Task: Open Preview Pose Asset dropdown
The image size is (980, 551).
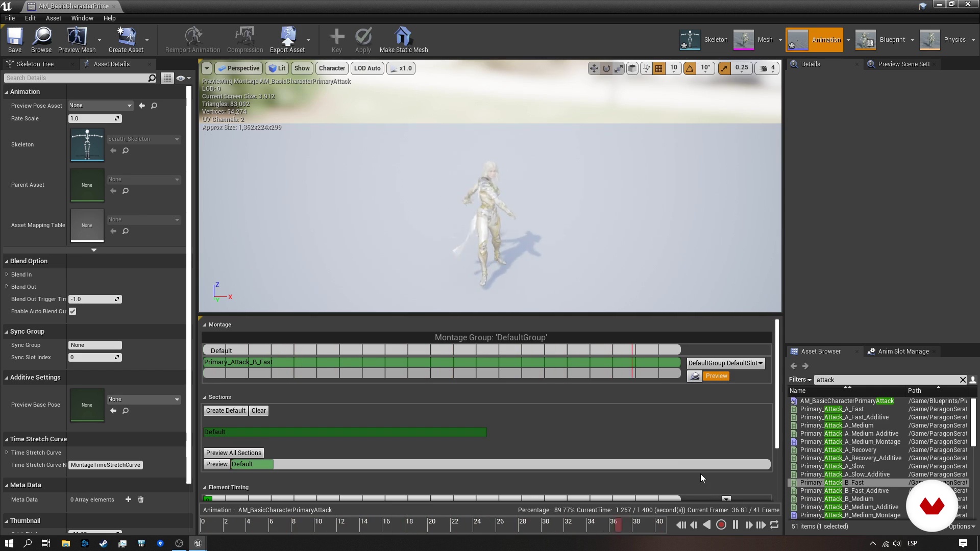Action: coord(101,106)
